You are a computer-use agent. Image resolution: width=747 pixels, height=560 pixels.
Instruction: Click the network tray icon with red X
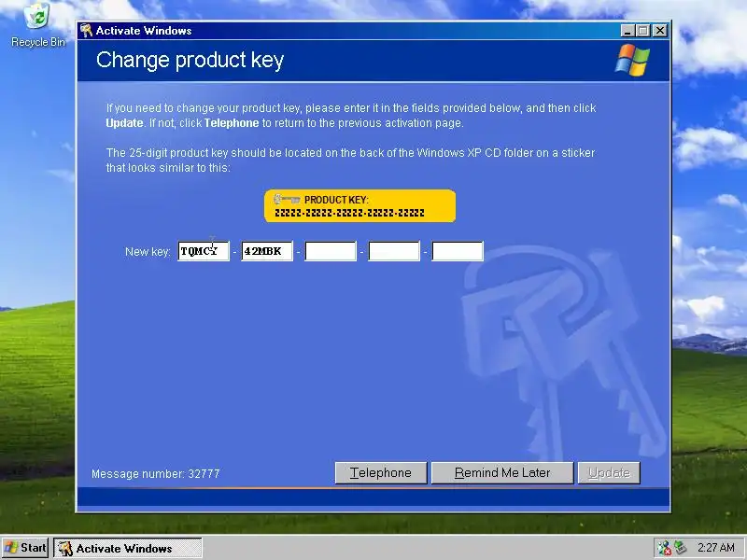point(664,548)
